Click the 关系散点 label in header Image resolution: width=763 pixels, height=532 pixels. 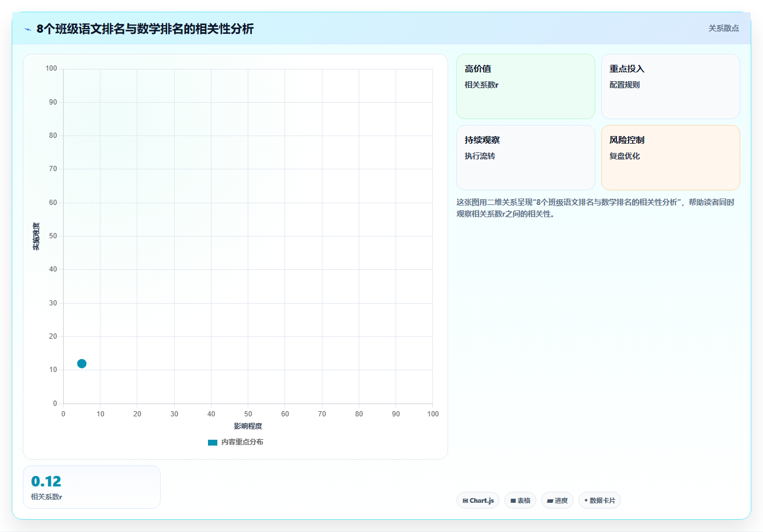click(724, 28)
